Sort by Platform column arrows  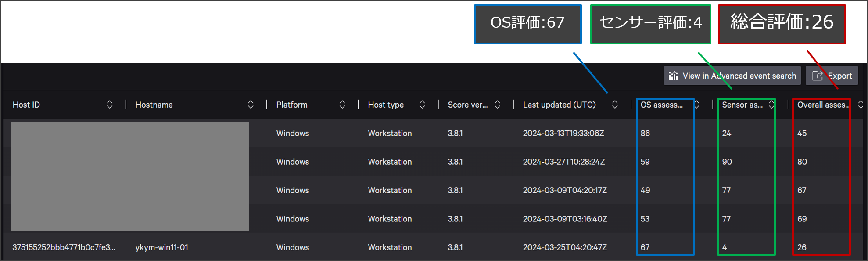click(x=342, y=105)
